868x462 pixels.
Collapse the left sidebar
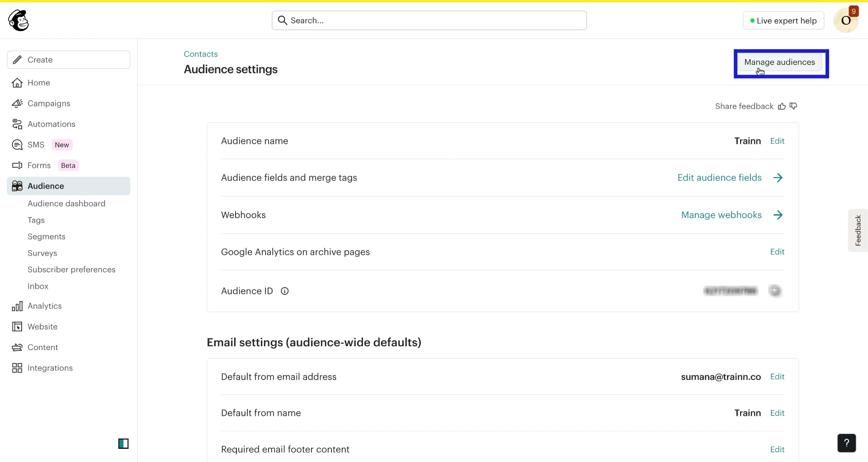123,443
